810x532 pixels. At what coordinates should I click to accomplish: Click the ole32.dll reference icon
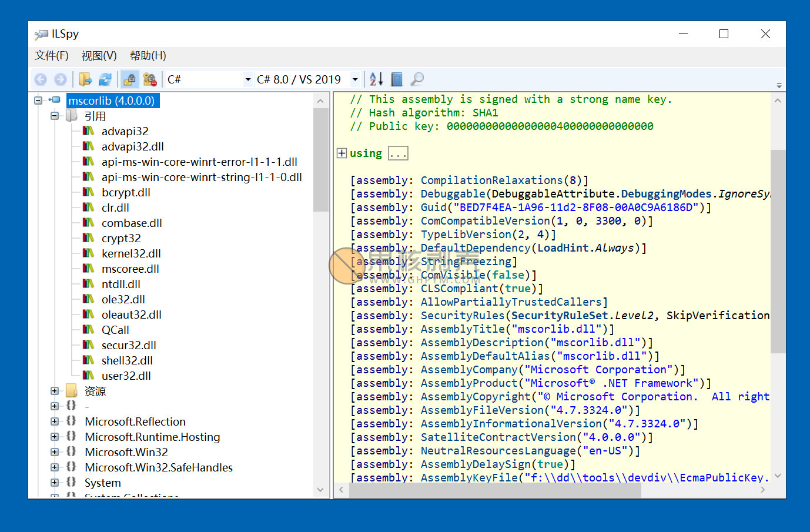point(88,299)
